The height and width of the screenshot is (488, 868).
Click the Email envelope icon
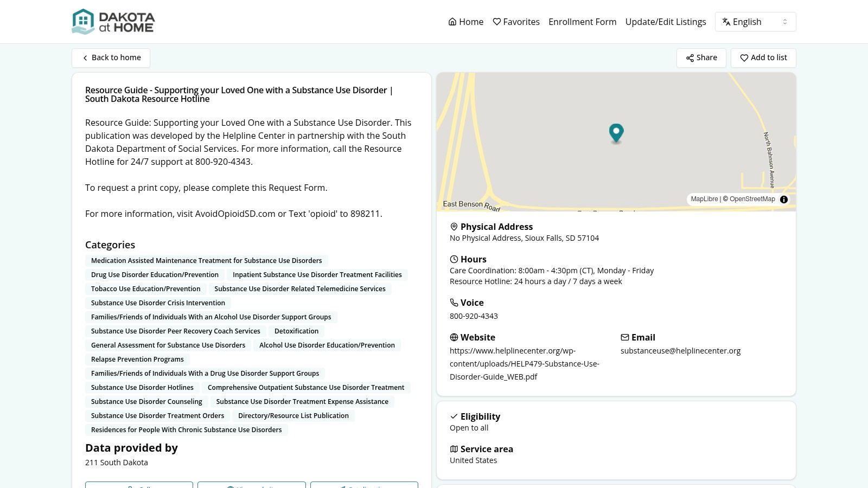pyautogui.click(x=625, y=337)
